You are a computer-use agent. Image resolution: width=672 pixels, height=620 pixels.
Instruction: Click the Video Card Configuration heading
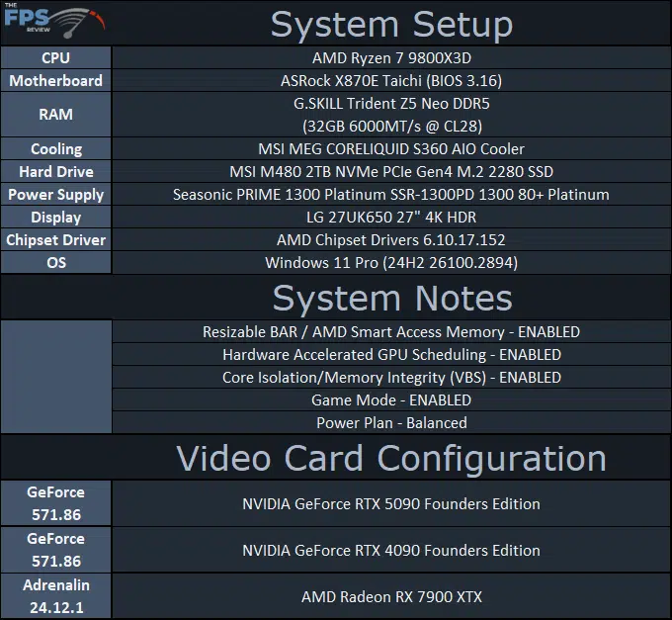click(391, 459)
